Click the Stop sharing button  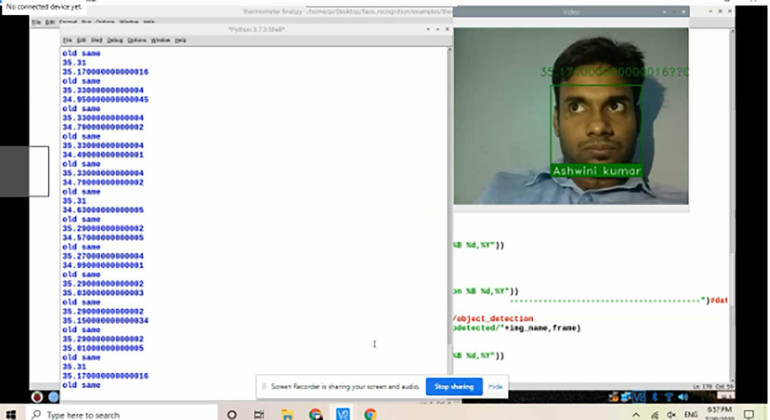pyautogui.click(x=454, y=386)
